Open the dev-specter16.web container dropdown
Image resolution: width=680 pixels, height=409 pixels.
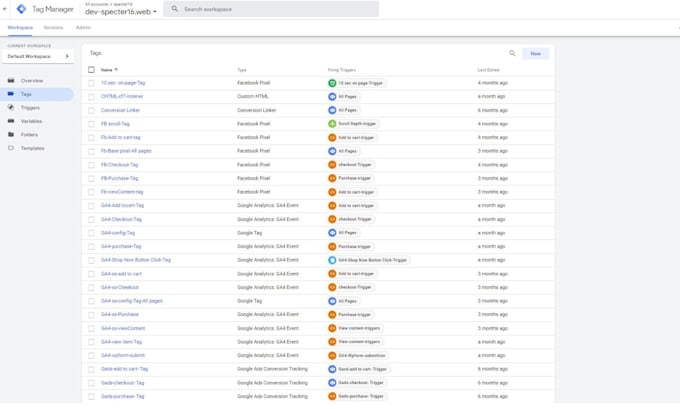coord(121,12)
